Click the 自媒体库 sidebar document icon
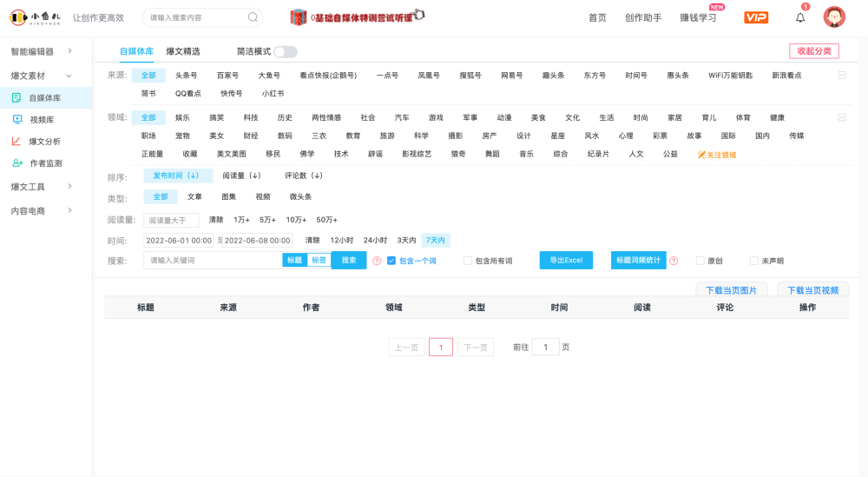The image size is (868, 477). point(16,98)
